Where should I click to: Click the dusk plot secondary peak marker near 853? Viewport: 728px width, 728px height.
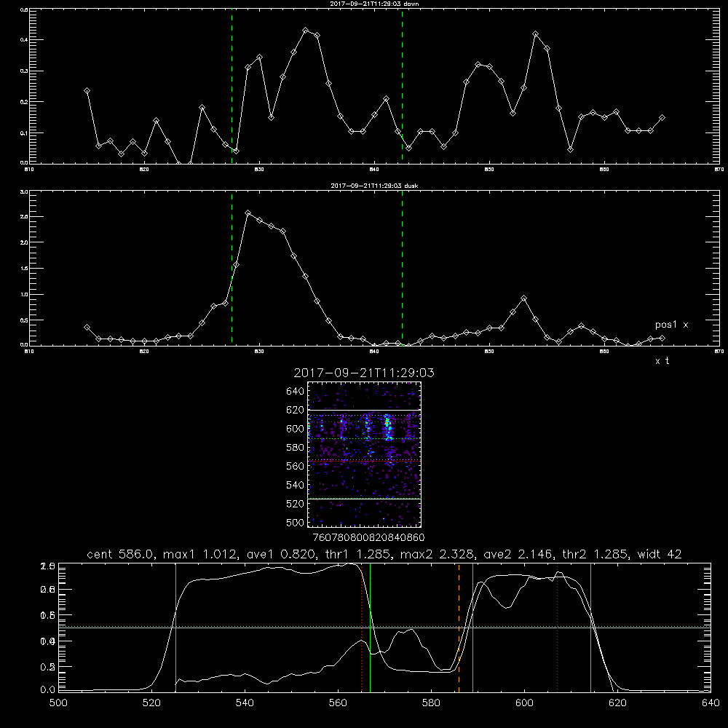pyautogui.click(x=523, y=298)
